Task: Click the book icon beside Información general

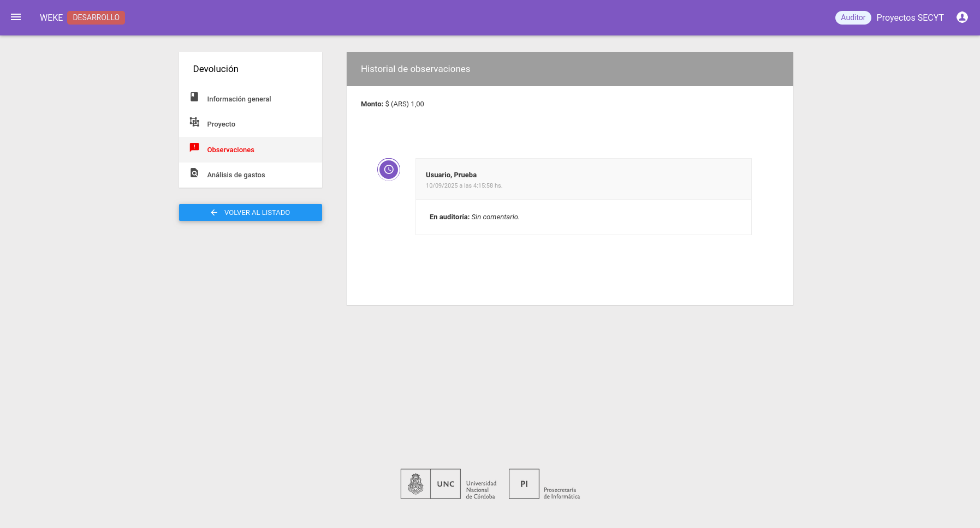Action: [x=194, y=97]
